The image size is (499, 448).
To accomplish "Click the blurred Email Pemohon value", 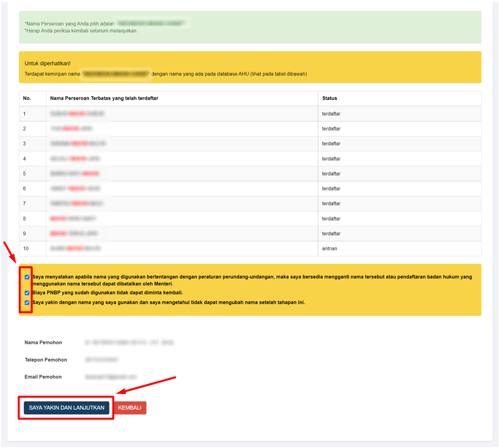I will point(110,377).
